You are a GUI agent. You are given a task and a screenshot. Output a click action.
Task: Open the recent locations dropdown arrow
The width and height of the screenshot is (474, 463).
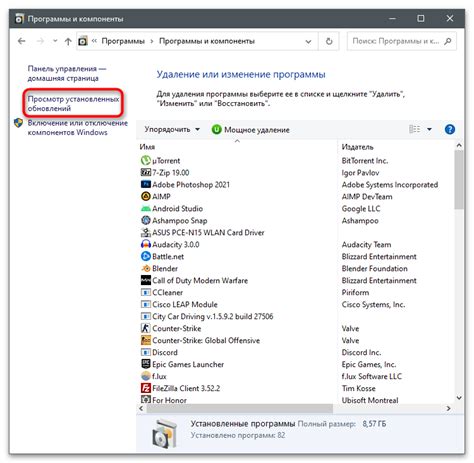(x=55, y=41)
